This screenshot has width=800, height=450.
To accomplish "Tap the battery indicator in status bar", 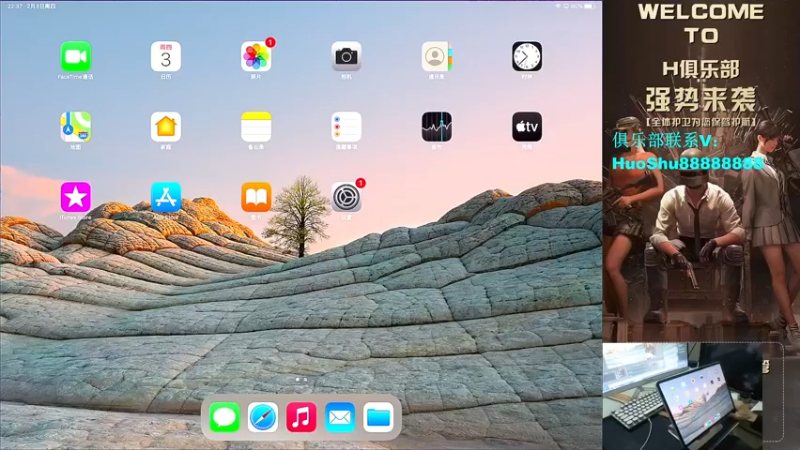I will (589, 6).
